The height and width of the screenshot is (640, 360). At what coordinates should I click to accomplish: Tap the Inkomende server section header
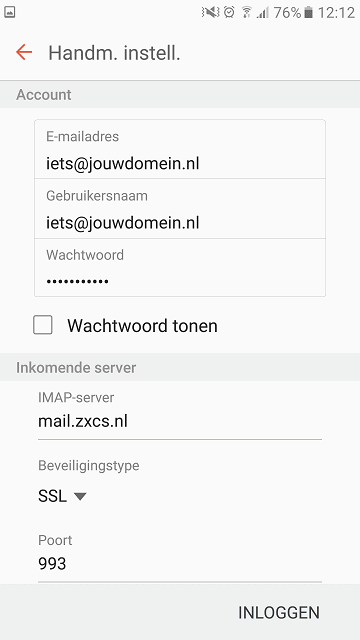[x=76, y=367]
